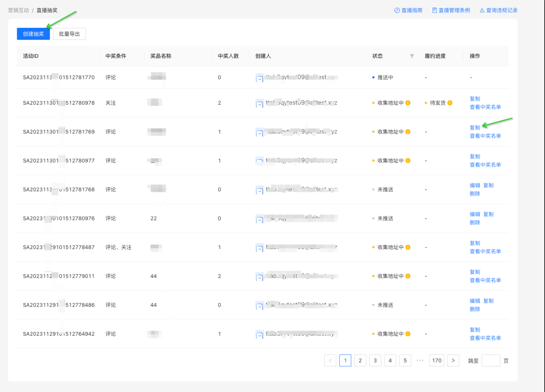The width and height of the screenshot is (545, 392).
Task: Click the 履约进度 column header
Action: pos(435,56)
